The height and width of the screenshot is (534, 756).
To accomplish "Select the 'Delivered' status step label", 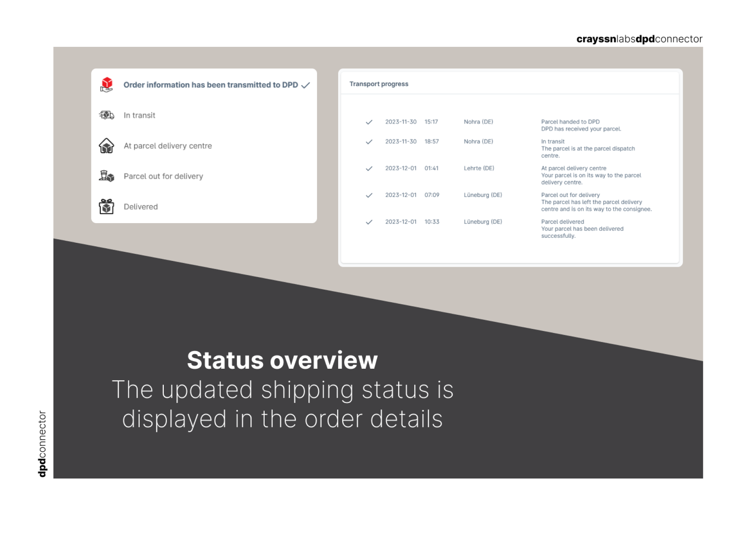I will pos(141,207).
